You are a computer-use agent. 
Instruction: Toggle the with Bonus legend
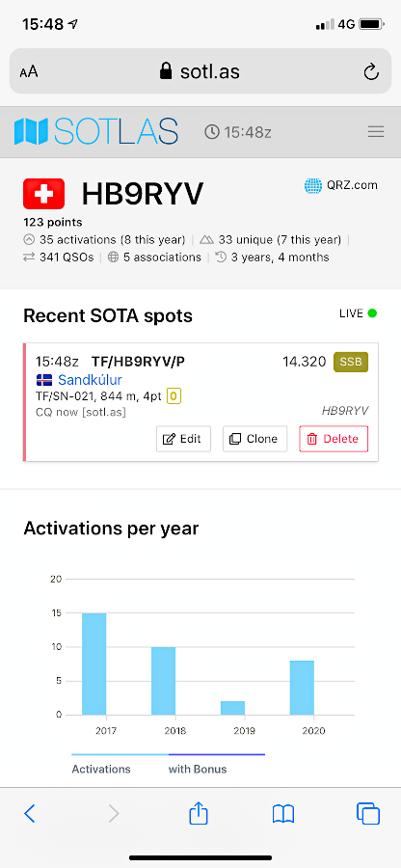pyautogui.click(x=198, y=769)
